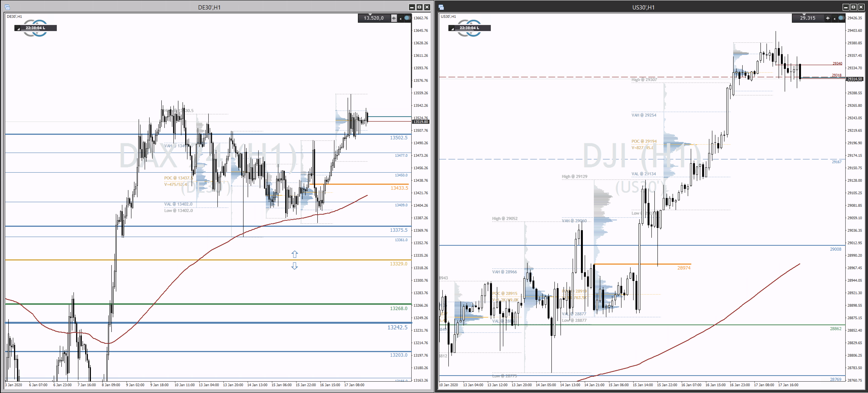Click the US30 window's chart icon

(x=441, y=7)
